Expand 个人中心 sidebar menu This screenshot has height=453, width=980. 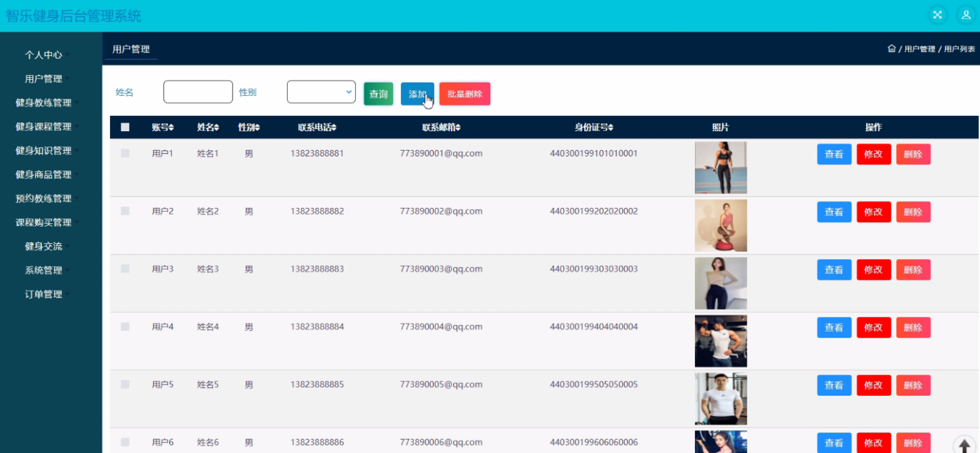click(x=47, y=55)
